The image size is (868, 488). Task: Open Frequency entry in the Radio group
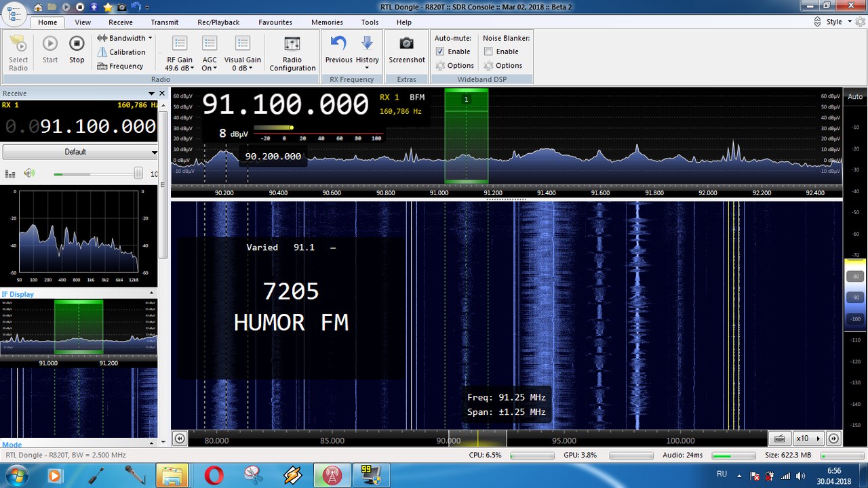coord(121,66)
